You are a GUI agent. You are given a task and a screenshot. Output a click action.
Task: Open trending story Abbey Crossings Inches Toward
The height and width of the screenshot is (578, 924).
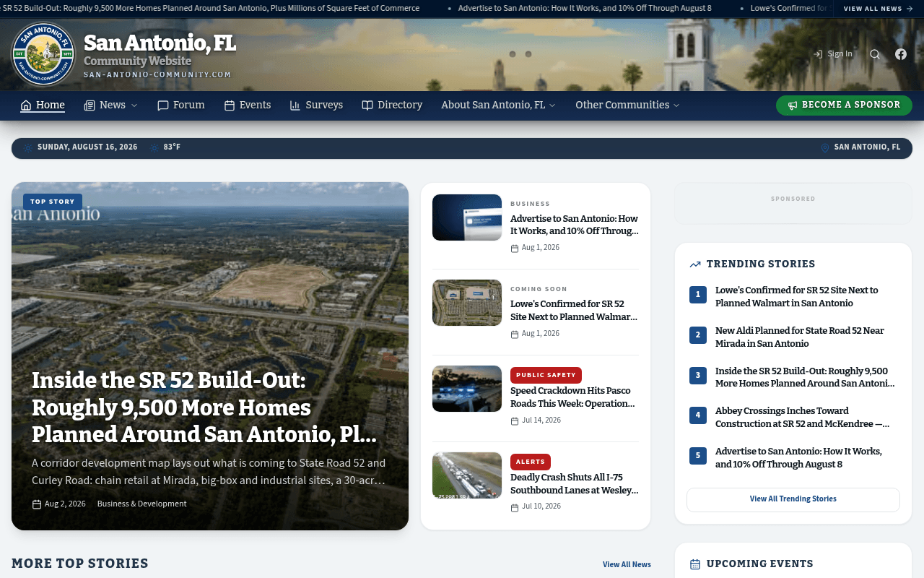pos(803,418)
